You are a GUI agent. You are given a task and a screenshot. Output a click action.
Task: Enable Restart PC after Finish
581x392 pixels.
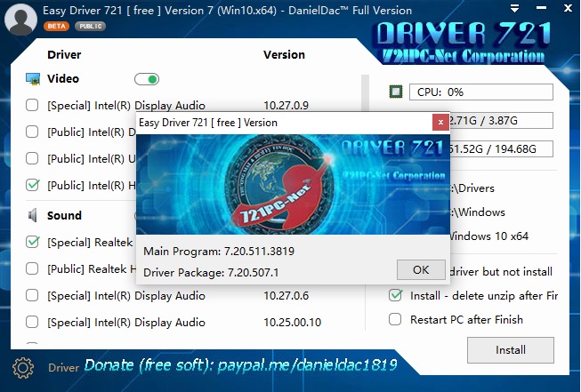tap(396, 319)
